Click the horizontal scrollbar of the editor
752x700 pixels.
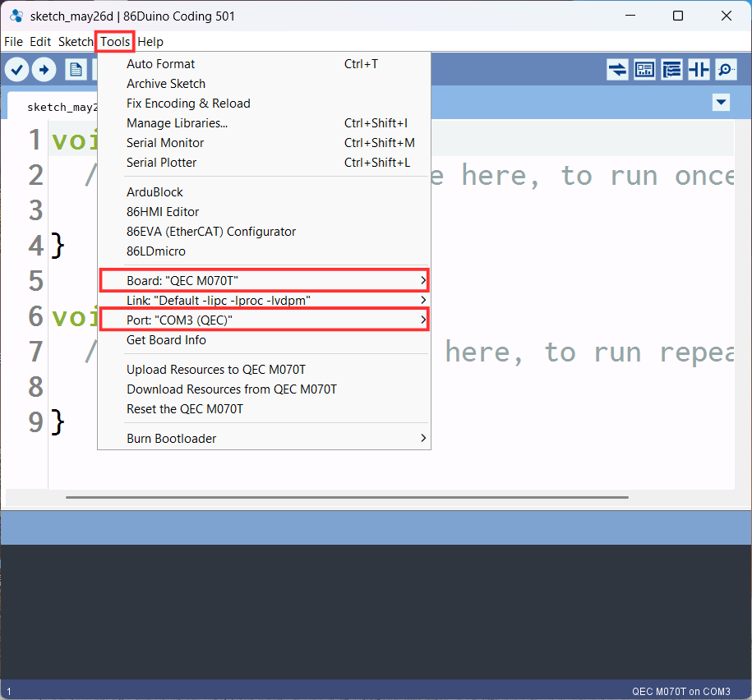pos(347,497)
